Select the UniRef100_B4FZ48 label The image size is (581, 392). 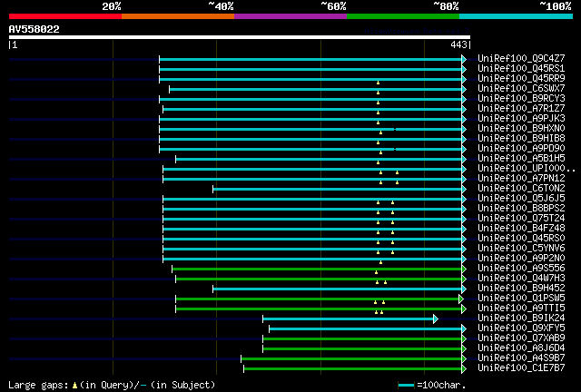[521, 229]
